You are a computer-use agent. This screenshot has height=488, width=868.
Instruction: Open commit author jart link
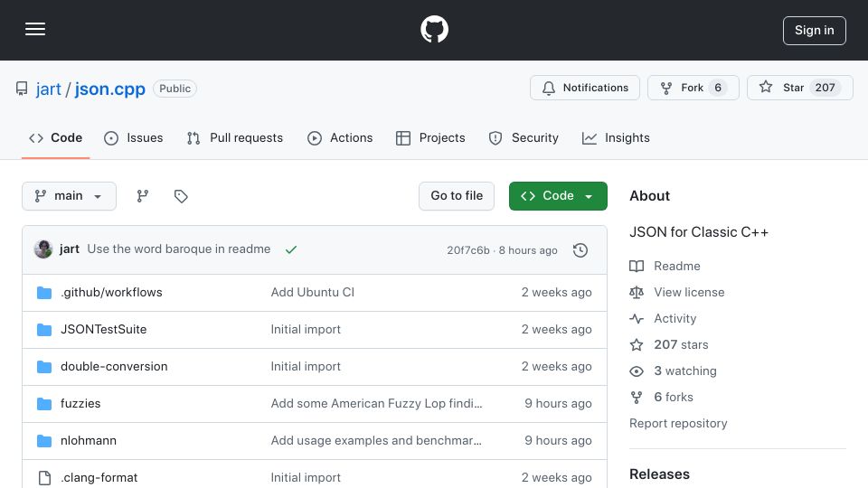coord(70,249)
